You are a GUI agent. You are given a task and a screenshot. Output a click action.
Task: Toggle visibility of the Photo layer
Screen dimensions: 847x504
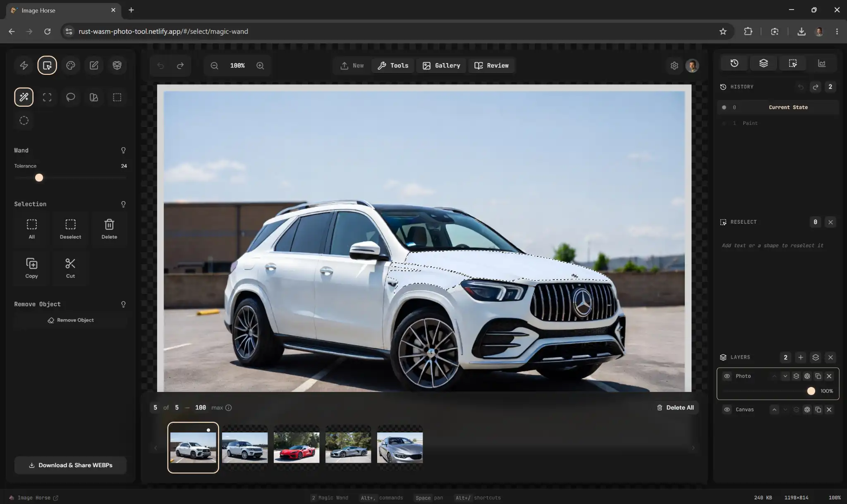coord(727,376)
